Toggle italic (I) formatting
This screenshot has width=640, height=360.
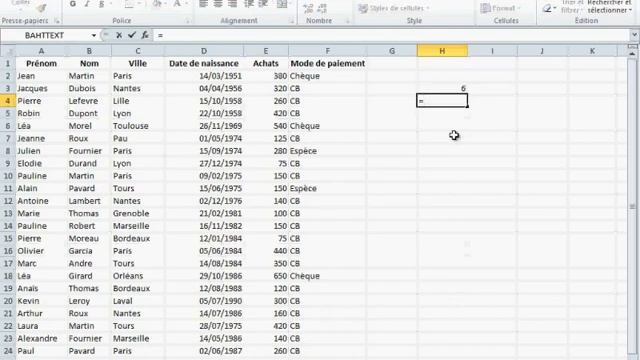coord(87,4)
